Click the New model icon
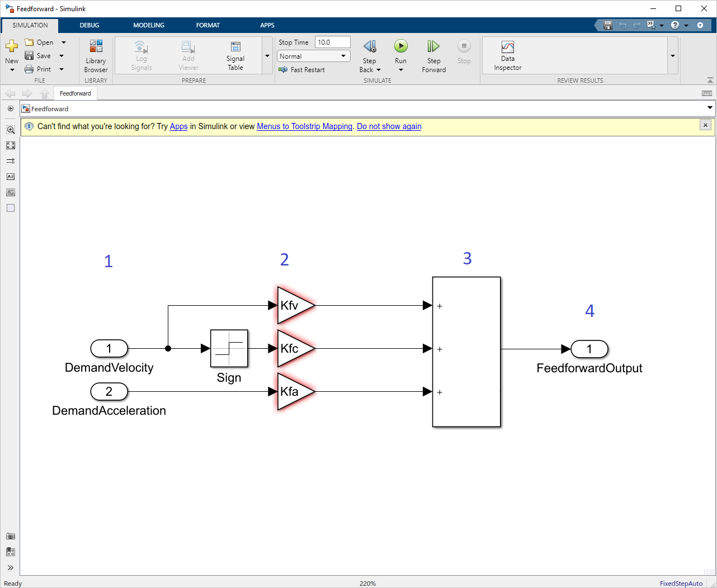 point(12,46)
